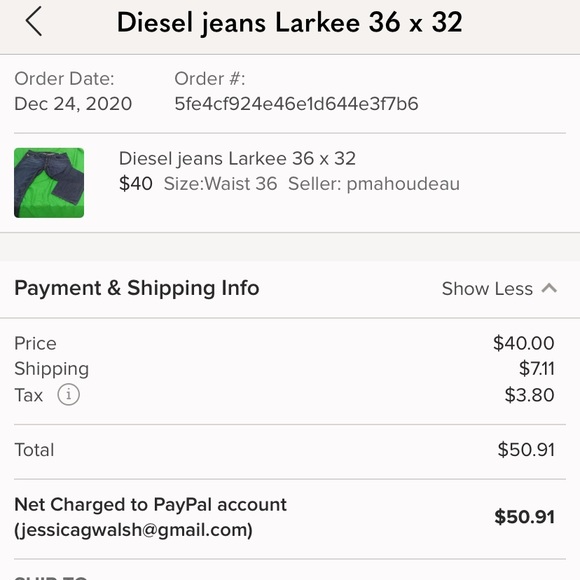This screenshot has width=580, height=580.
Task: Open the Tax info icon
Action: (68, 394)
